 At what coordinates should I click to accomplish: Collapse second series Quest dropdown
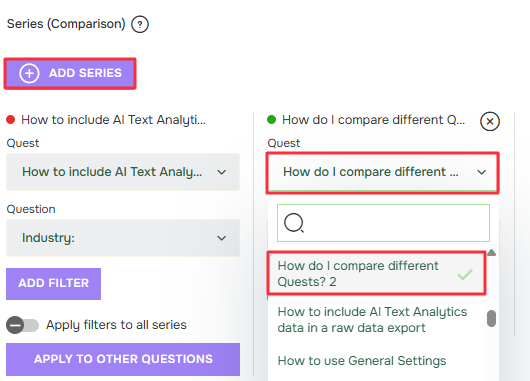383,173
